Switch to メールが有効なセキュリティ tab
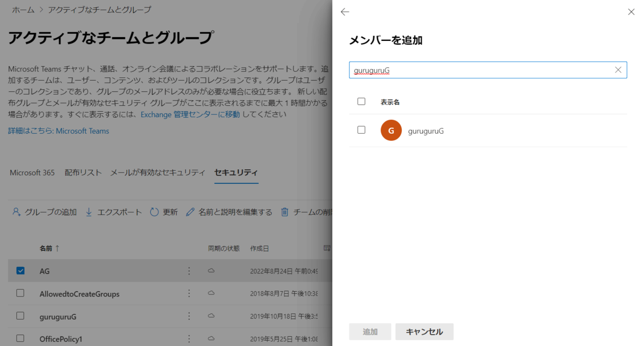644x346 pixels. [158, 172]
